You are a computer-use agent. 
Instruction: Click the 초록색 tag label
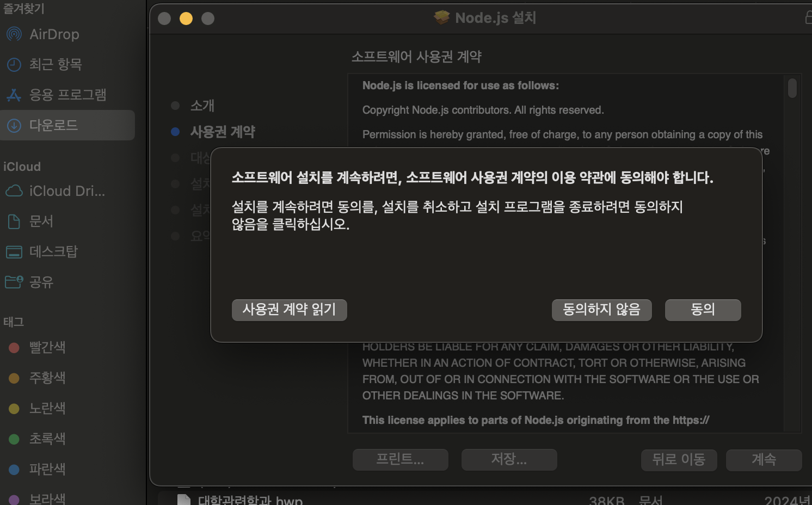[x=47, y=439]
